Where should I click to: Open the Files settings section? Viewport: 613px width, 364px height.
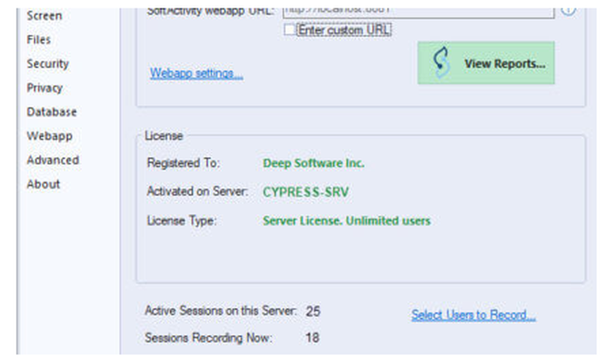tap(39, 39)
